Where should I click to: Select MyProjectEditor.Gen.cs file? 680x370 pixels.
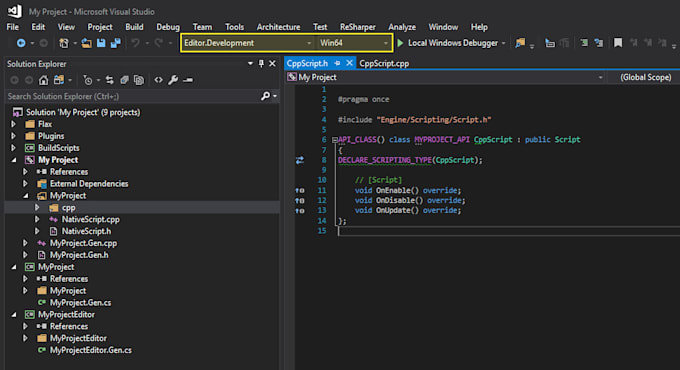coord(91,350)
